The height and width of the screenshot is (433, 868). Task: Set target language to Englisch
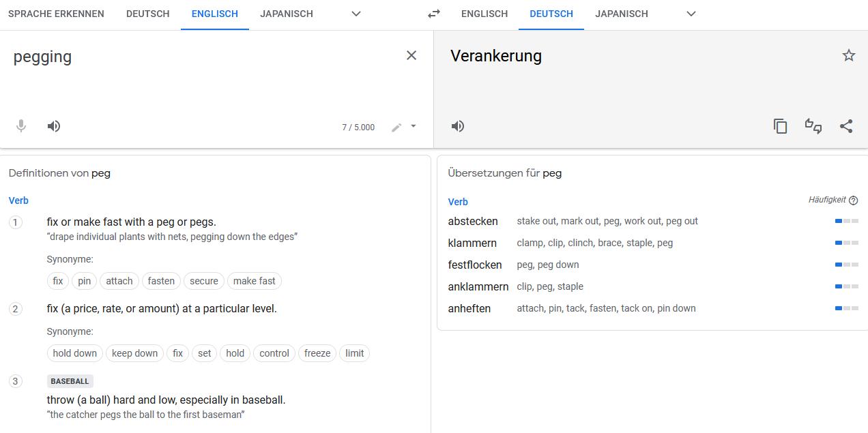[484, 14]
